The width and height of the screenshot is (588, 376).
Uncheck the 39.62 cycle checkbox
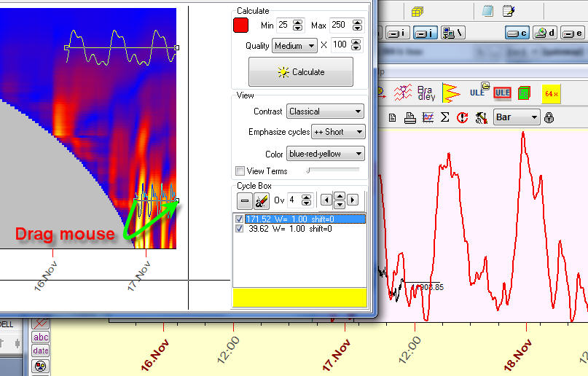(240, 228)
